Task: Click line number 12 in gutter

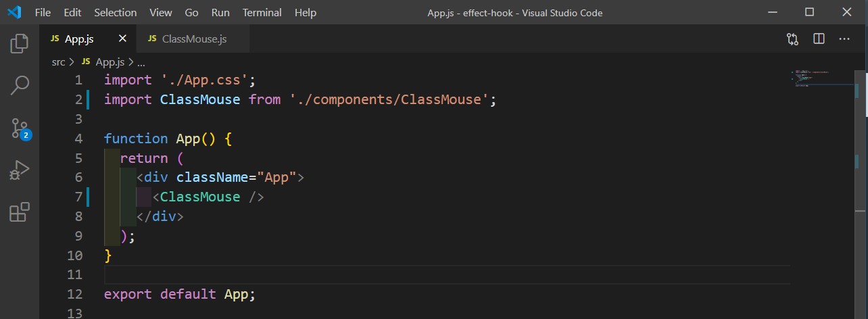Action: (74, 295)
